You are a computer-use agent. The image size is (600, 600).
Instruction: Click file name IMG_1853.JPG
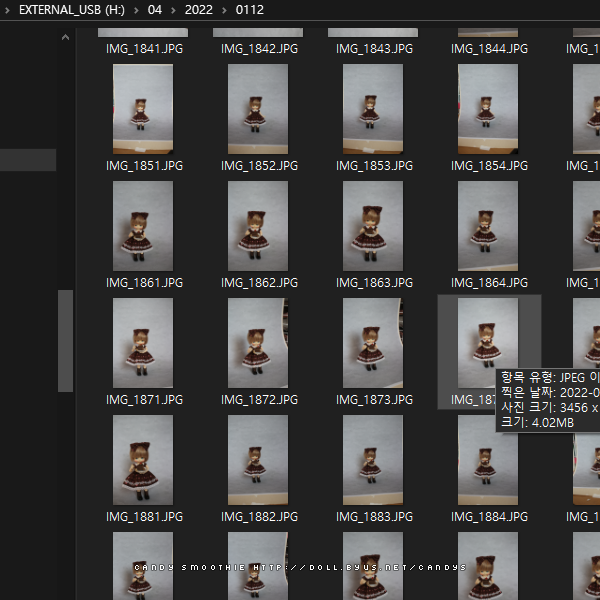click(374, 166)
